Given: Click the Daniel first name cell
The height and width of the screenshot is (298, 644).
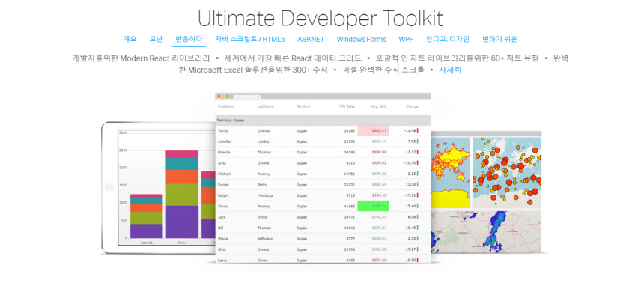Looking at the screenshot, I should [224, 185].
